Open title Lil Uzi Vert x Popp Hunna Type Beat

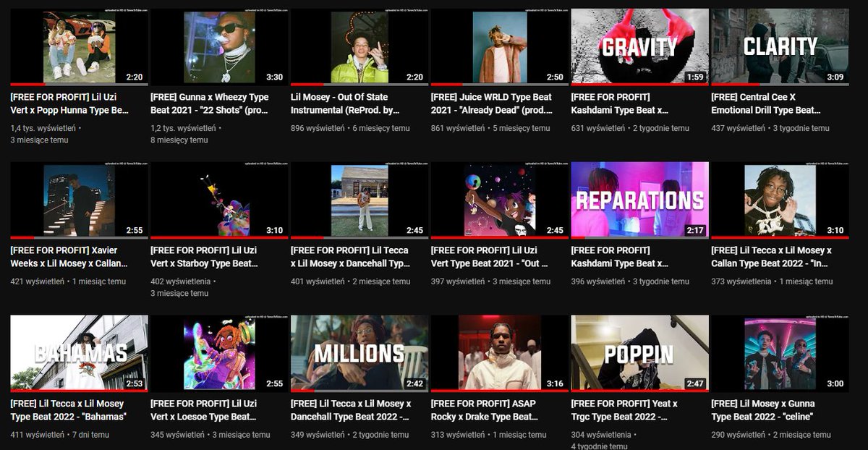point(69,103)
